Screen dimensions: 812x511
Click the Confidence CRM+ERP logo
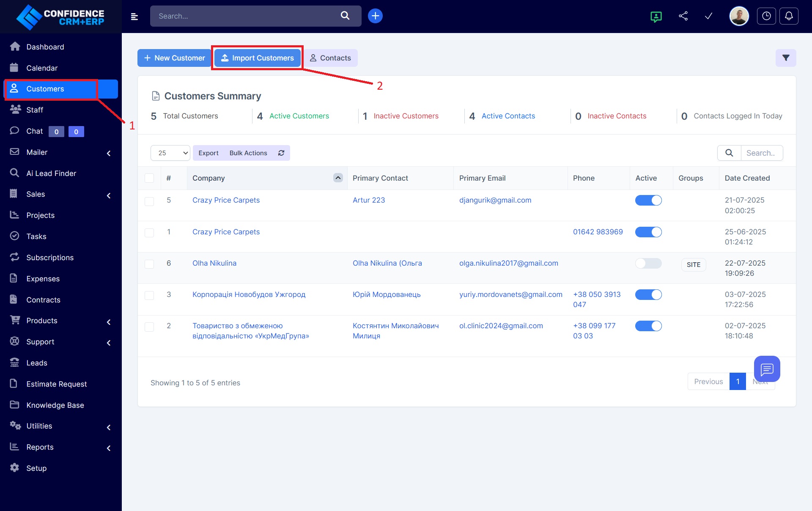pos(60,17)
